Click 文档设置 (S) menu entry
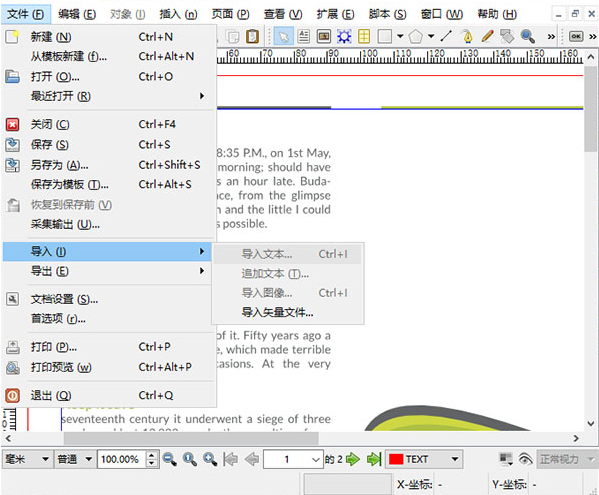 pos(107,299)
